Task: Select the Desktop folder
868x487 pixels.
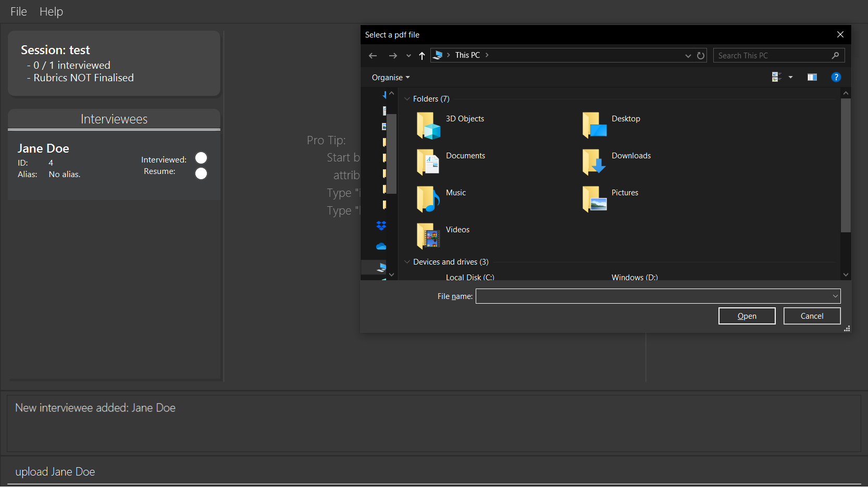Action: click(x=611, y=125)
